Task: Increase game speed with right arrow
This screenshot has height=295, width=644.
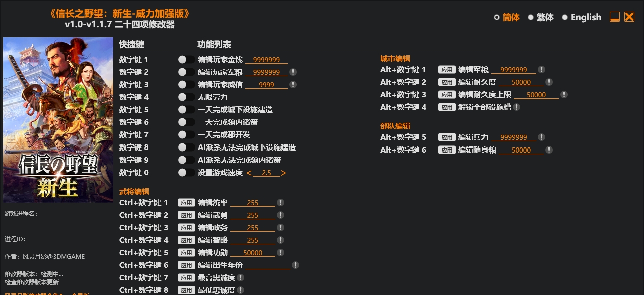Action: (283, 173)
